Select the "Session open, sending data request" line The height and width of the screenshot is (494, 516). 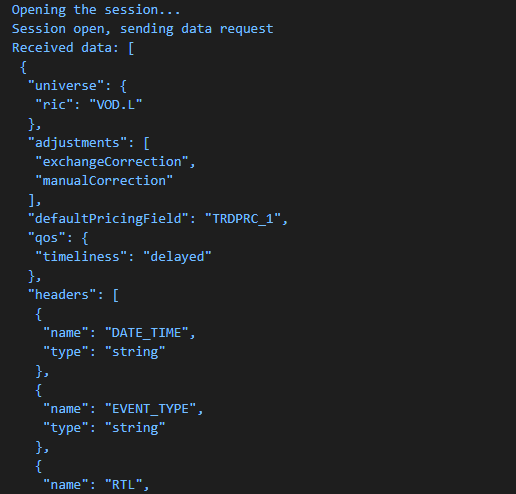coord(143,29)
